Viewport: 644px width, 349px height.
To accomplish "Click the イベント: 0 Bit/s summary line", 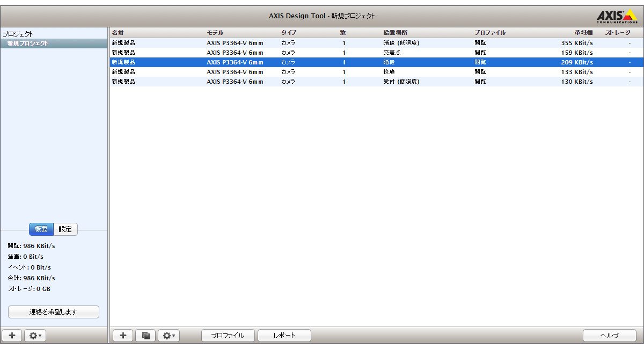I will click(30, 267).
